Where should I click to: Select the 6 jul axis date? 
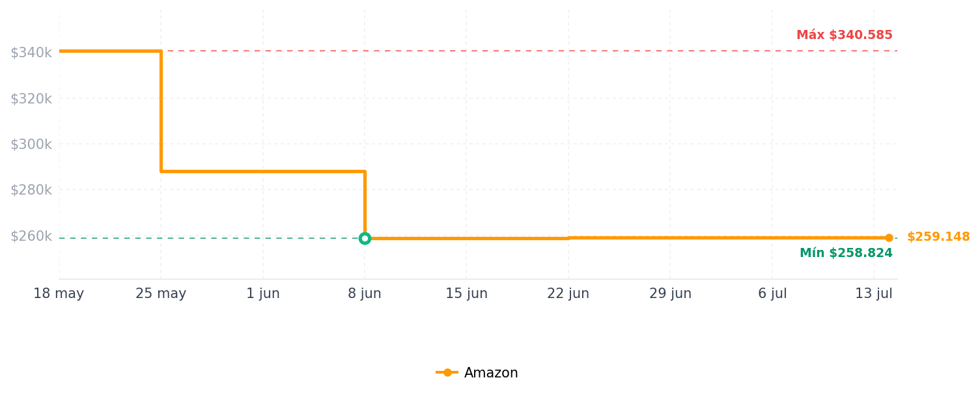772,293
